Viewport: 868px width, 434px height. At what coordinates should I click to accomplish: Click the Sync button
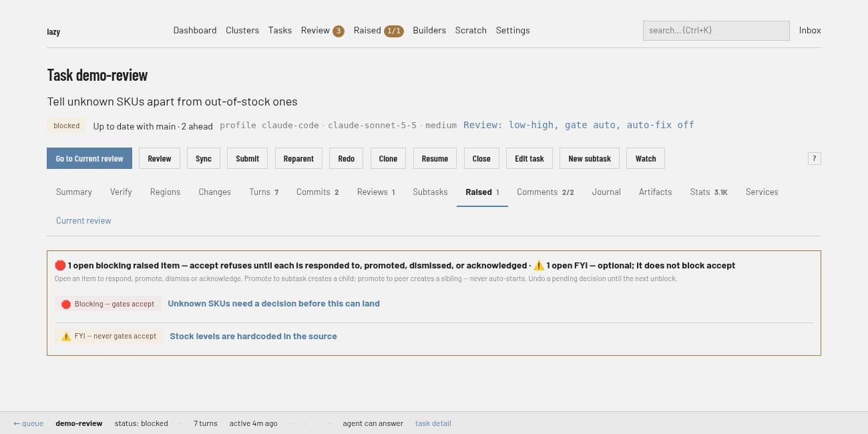(204, 158)
